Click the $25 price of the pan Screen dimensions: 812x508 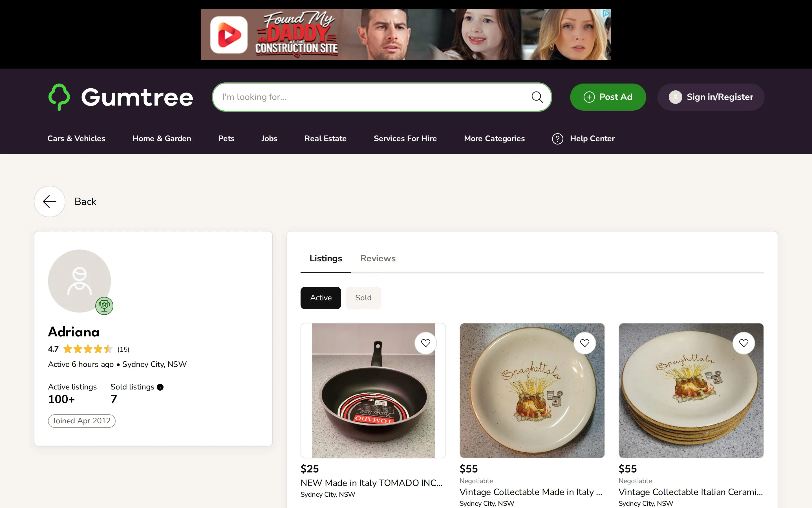tap(309, 469)
